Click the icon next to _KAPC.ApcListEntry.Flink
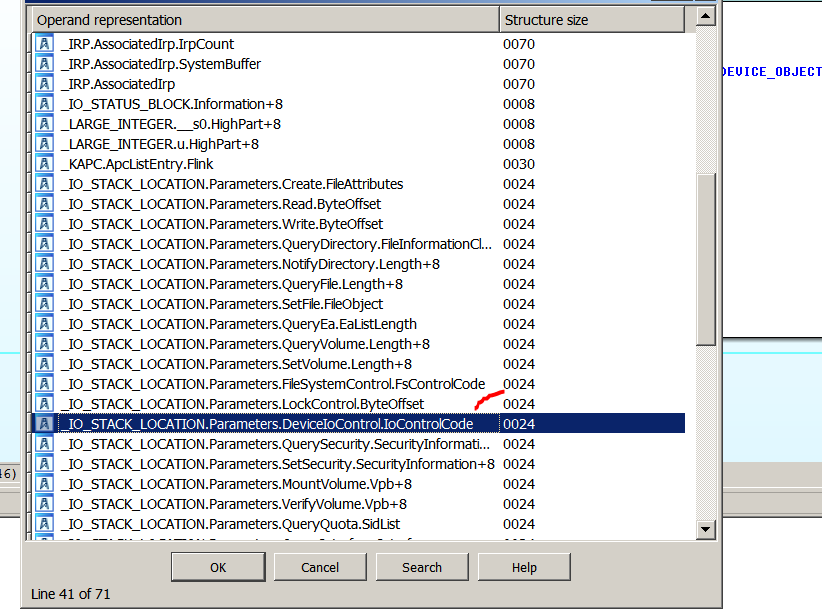 pos(44,164)
